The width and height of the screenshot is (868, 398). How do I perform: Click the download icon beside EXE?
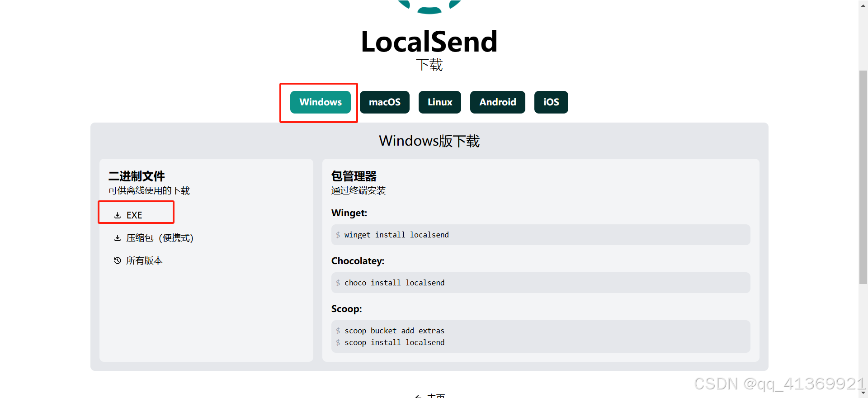coord(118,215)
